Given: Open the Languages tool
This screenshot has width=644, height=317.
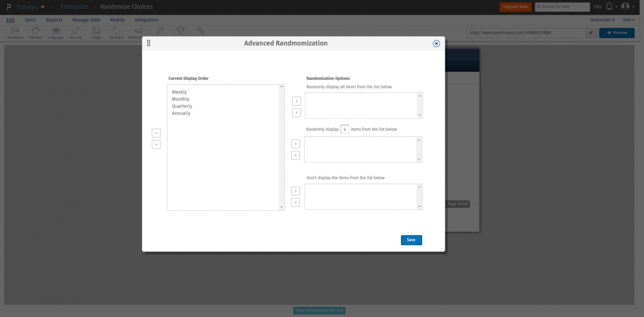Looking at the screenshot, I should click(x=55, y=32).
